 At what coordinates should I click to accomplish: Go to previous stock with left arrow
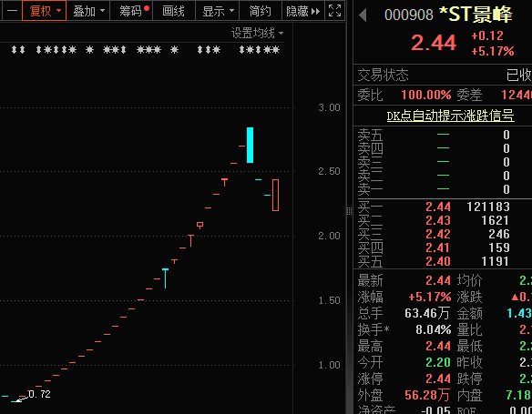(363, 15)
